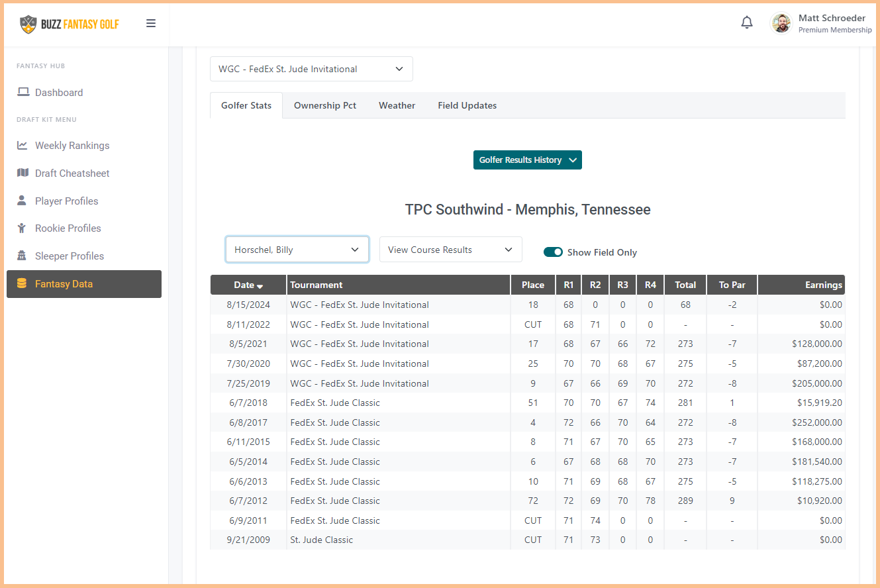
Task: Click the 8/11/2022 date cell
Action: (248, 324)
